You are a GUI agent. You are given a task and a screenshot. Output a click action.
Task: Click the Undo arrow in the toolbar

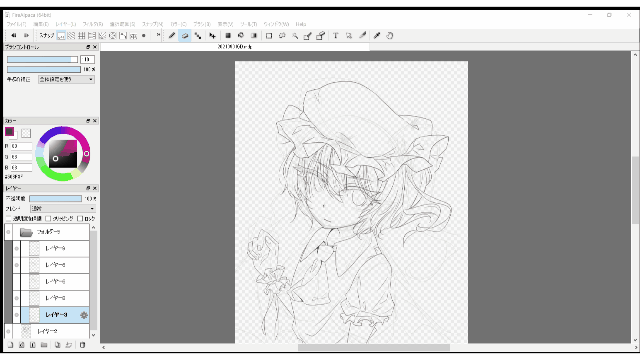(x=14, y=36)
